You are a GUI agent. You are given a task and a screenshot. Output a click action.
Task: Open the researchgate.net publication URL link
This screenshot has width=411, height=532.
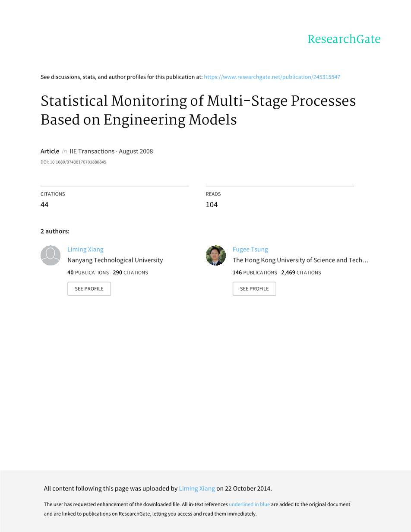click(x=272, y=77)
